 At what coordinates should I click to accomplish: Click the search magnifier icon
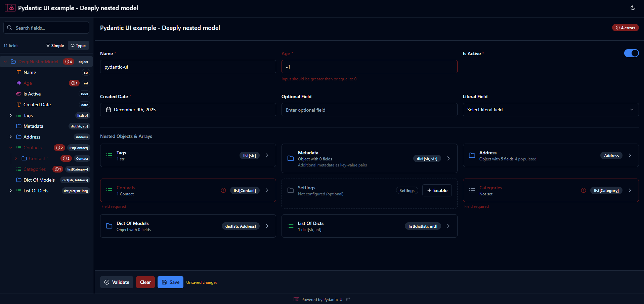(x=9, y=28)
